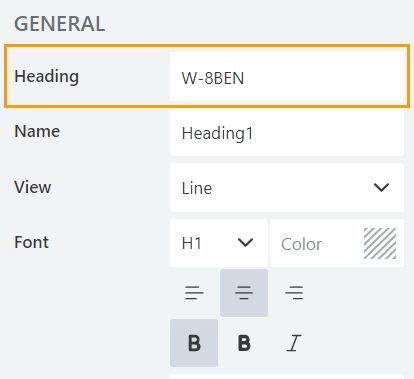Click the Name field containing Heading1
414x379 pixels.
pos(287,132)
